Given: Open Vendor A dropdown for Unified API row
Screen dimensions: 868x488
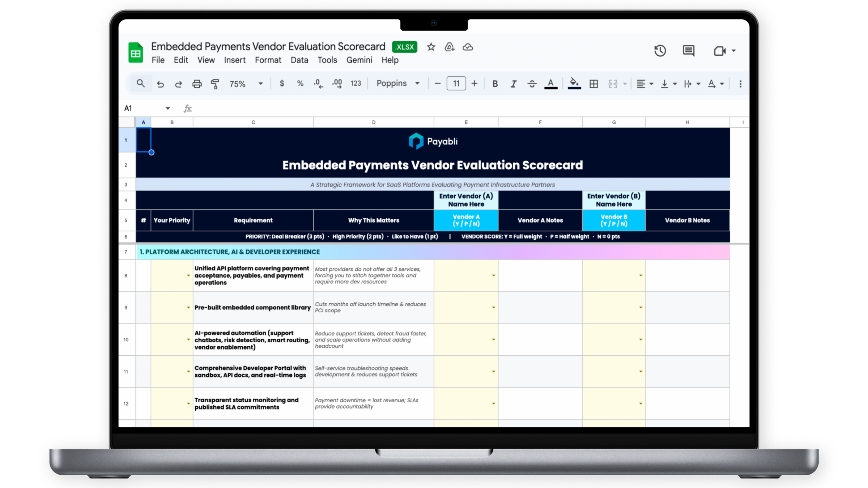Looking at the screenshot, I should [x=493, y=275].
